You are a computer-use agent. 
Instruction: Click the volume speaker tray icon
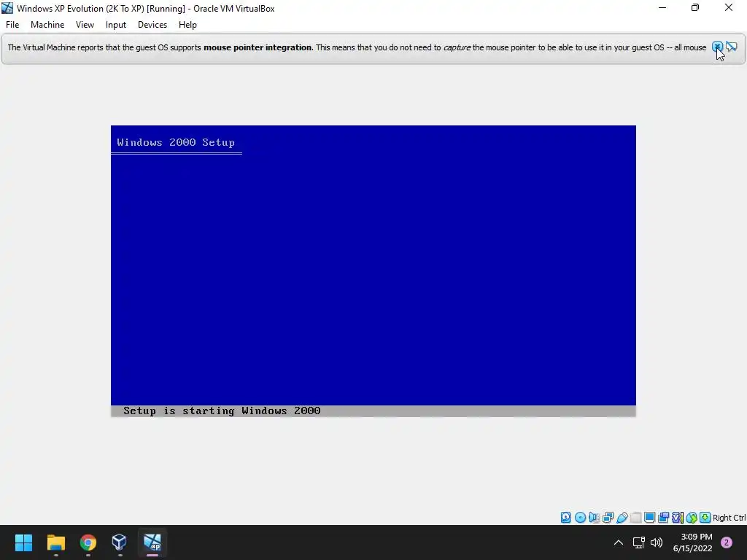click(x=657, y=542)
